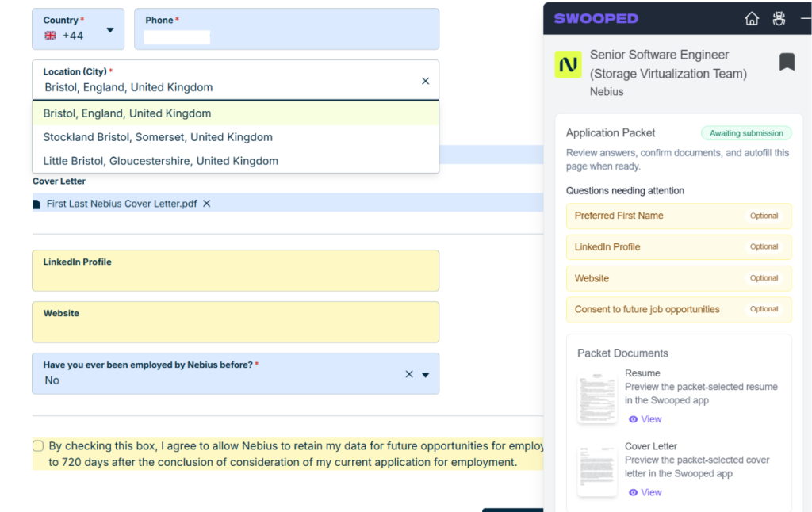The width and height of the screenshot is (812, 512).
Task: Click the cover letter PDF file icon
Action: pyautogui.click(x=36, y=204)
